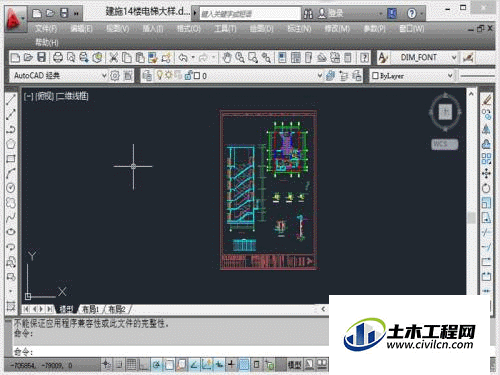Expand the Help dropdown arrow in title bar
Image resolution: width=500 pixels, height=375 pixels.
coord(422,14)
